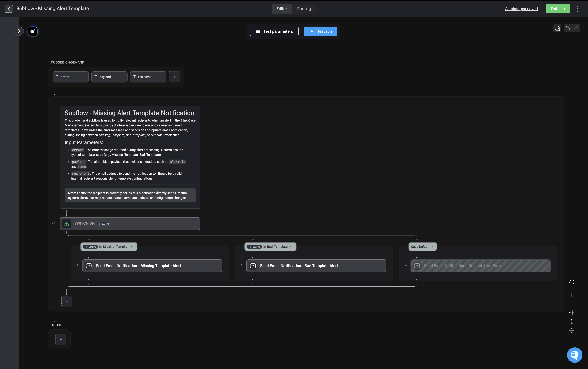Open the Missing_Template case dropdown
This screenshot has height=369, width=588.
pyautogui.click(x=132, y=247)
